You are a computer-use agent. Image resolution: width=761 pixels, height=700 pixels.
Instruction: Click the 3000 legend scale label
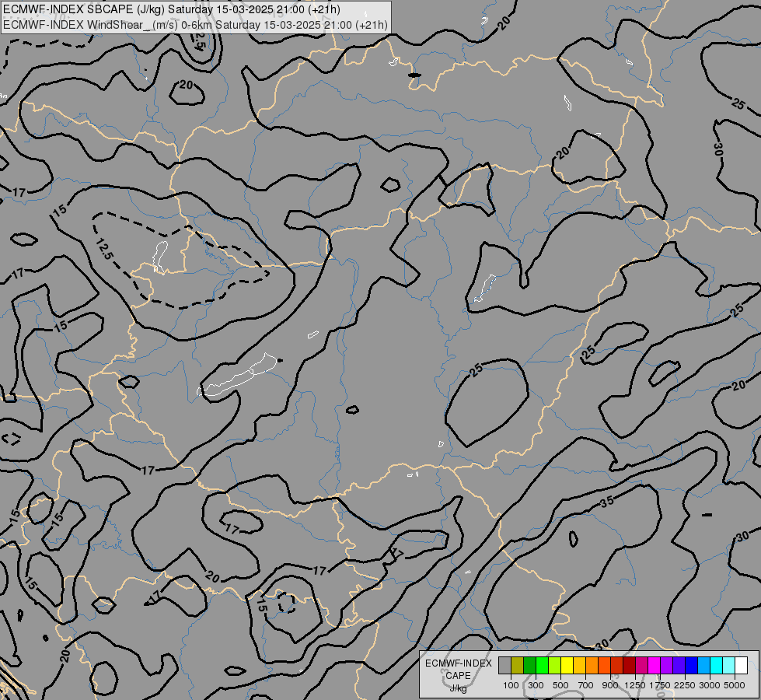point(710,685)
